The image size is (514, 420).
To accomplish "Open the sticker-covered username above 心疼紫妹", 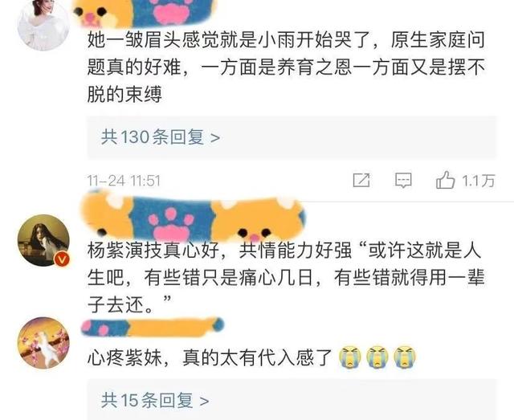I will [x=153, y=327].
